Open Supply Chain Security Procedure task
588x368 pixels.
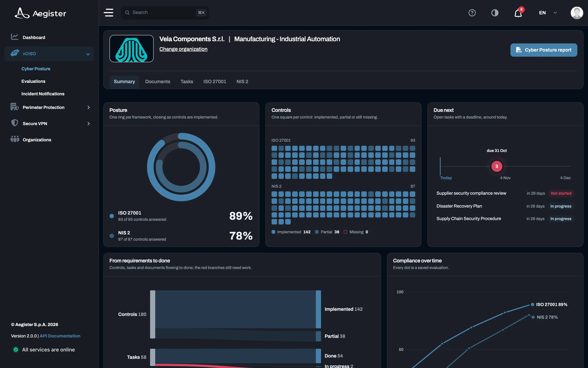468,219
